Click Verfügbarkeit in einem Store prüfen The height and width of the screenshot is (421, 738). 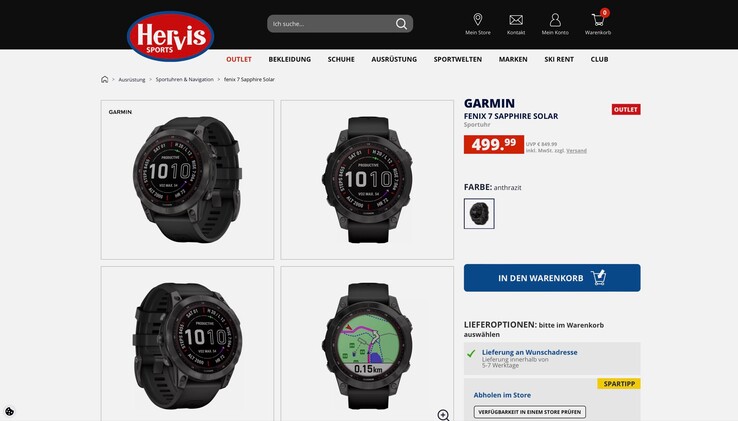529,412
